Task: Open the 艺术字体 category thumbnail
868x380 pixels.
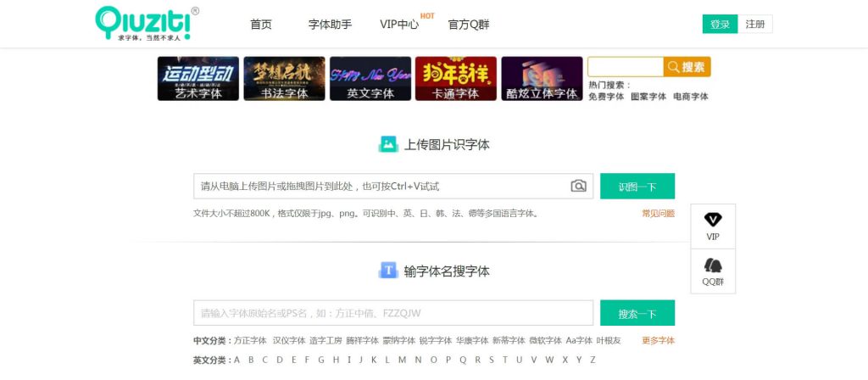Action: pyautogui.click(x=198, y=79)
